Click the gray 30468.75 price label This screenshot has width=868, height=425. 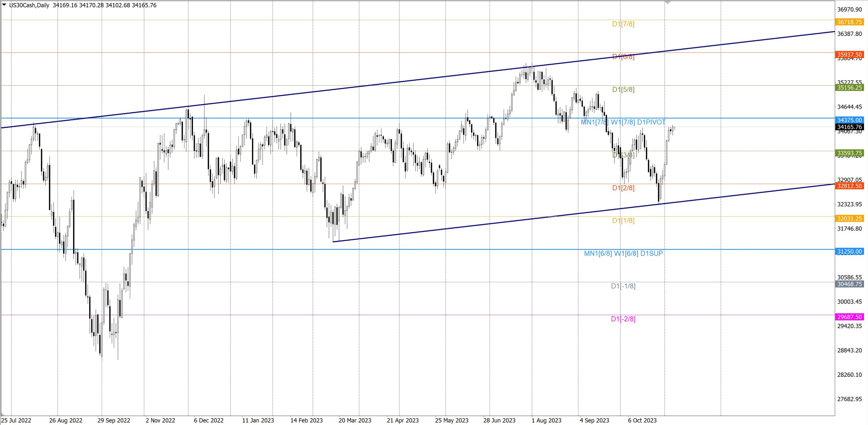point(849,284)
